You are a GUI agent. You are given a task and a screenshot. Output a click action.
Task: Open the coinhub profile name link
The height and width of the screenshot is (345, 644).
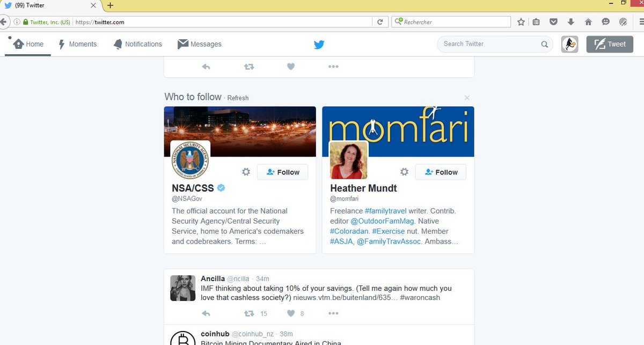pyautogui.click(x=215, y=334)
